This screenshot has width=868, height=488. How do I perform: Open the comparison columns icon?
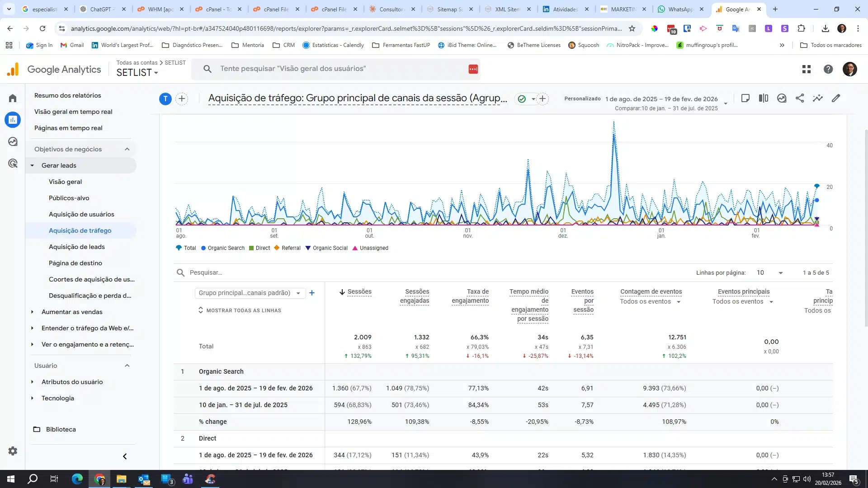[x=764, y=98]
